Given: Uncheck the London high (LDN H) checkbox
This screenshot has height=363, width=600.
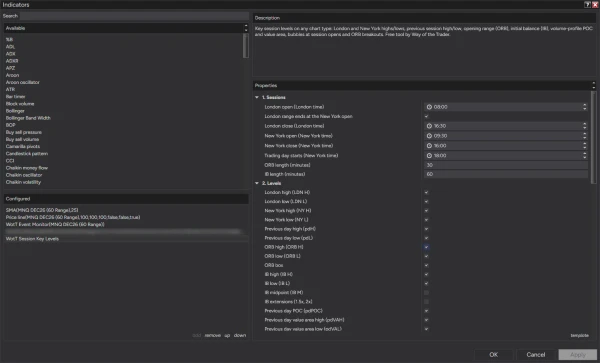Looking at the screenshot, I should click(426, 192).
